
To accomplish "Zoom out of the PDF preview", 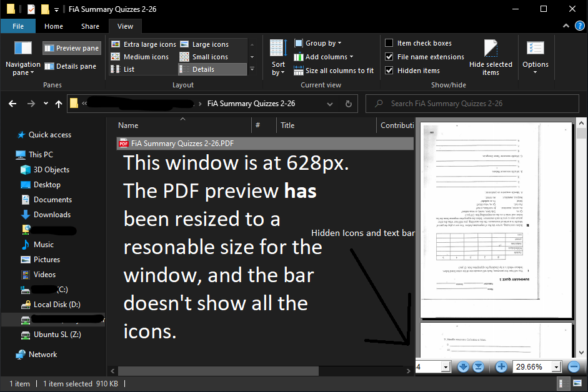I will click(574, 366).
